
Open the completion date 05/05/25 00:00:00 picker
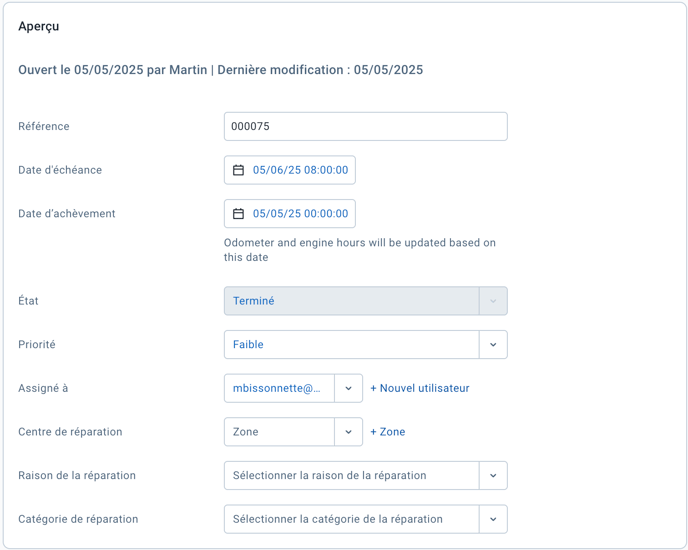[290, 214]
